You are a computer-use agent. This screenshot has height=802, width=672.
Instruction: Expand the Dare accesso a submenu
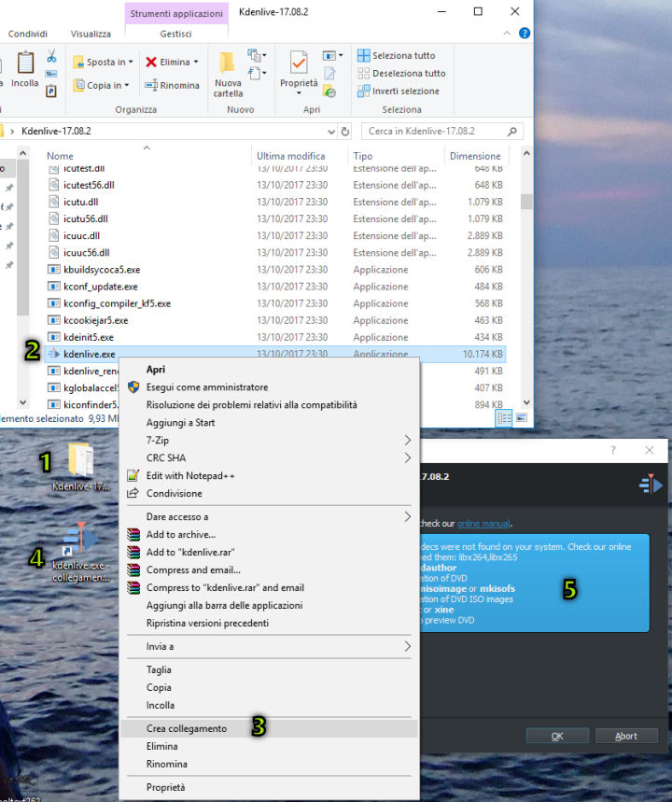408,516
